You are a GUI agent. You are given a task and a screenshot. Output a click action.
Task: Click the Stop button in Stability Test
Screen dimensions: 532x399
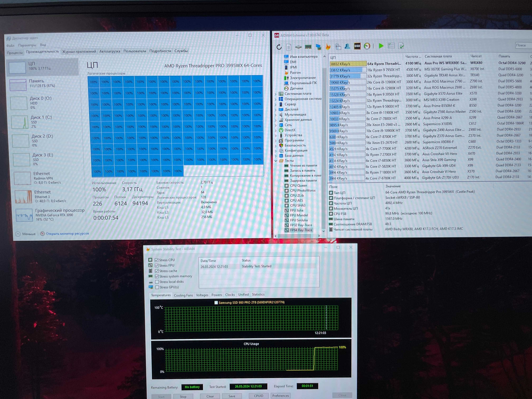[183, 396]
